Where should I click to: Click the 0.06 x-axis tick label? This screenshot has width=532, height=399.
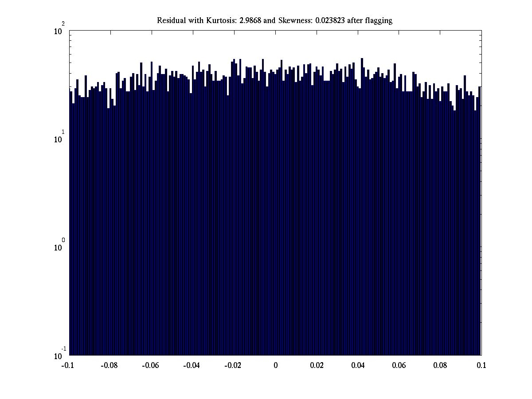399,366
